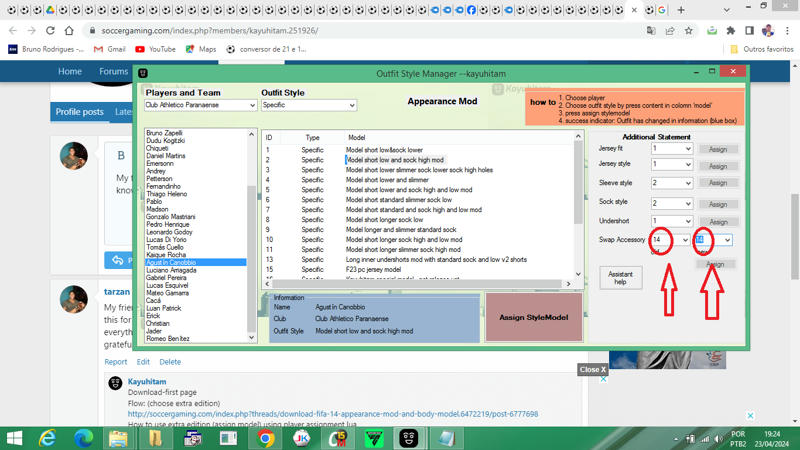Switch to the Profile posts tab
The width and height of the screenshot is (800, 450).
click(x=79, y=112)
